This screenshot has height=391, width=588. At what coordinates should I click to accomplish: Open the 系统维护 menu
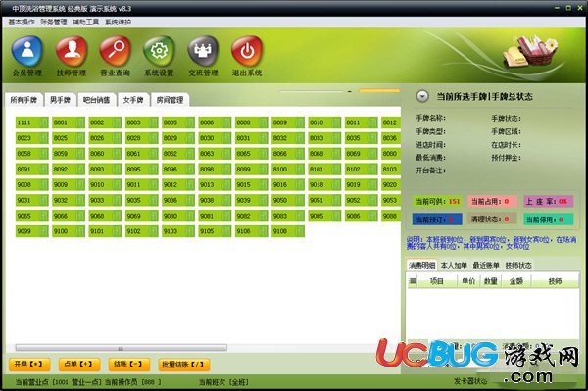119,23
